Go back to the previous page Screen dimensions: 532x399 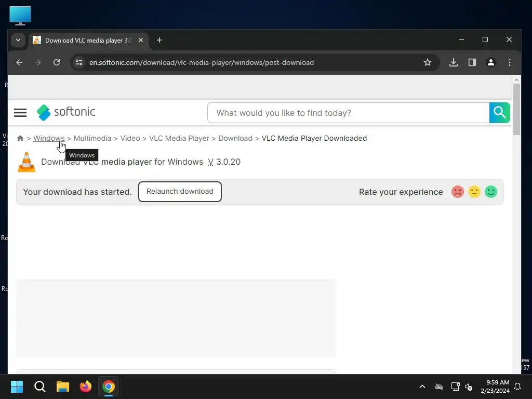pyautogui.click(x=19, y=62)
